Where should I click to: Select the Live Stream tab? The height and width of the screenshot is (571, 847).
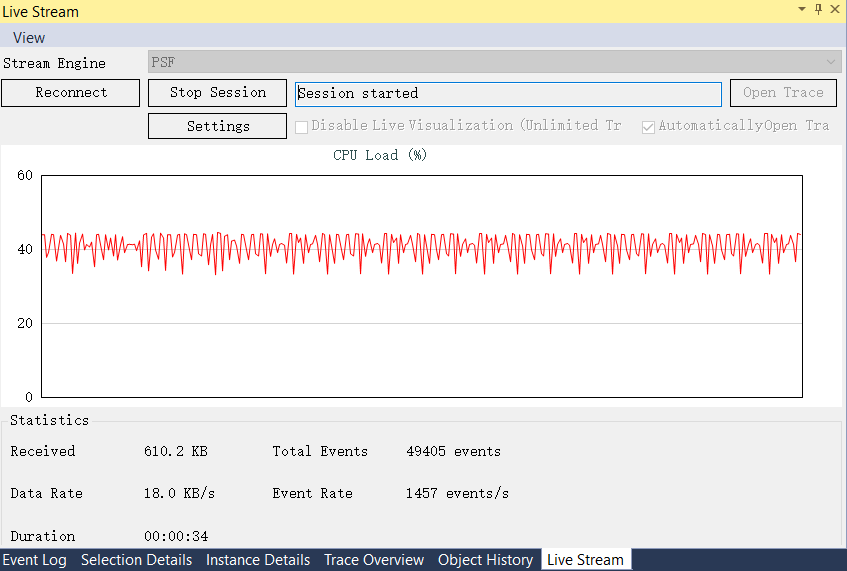(x=586, y=560)
